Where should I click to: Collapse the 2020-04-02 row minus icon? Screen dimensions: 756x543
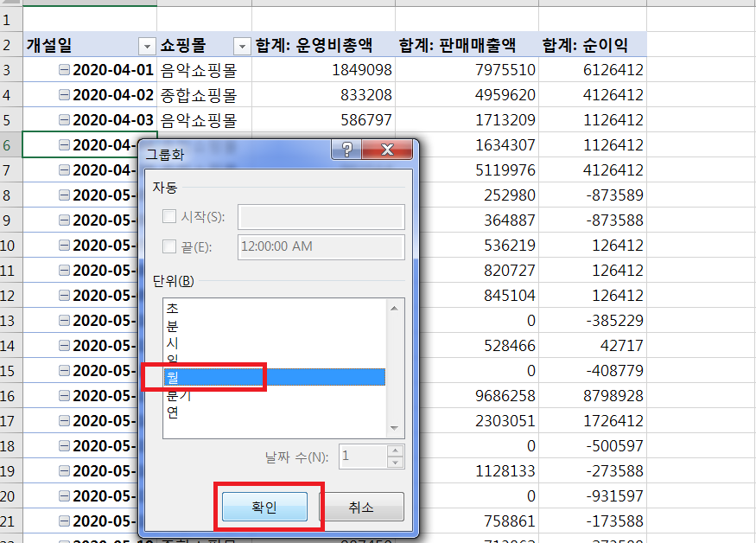(x=64, y=95)
